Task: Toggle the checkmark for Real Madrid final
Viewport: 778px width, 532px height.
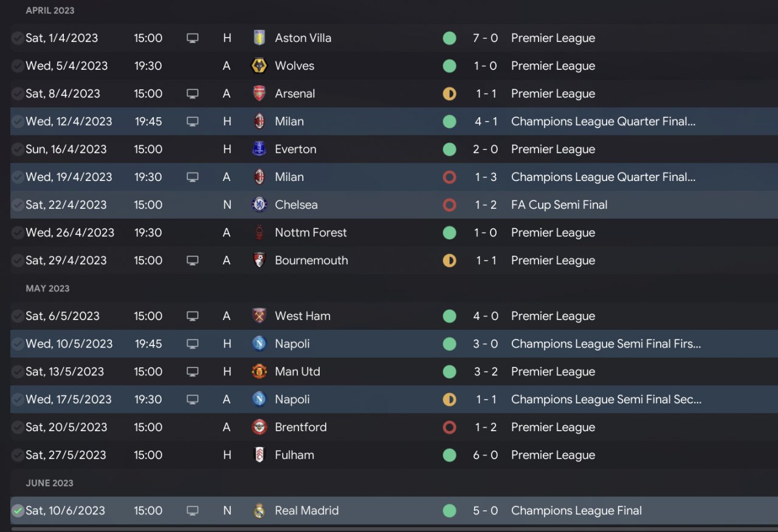Action: (x=18, y=511)
